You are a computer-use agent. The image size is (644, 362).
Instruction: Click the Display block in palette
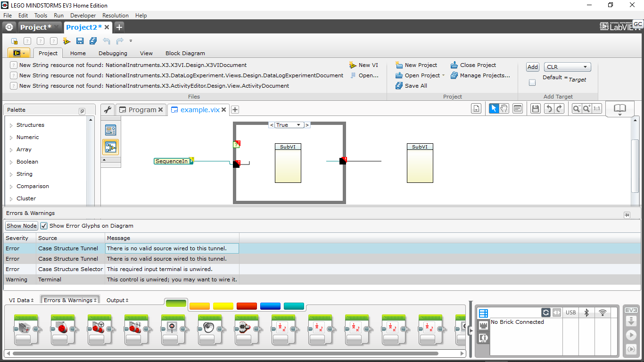173,330
